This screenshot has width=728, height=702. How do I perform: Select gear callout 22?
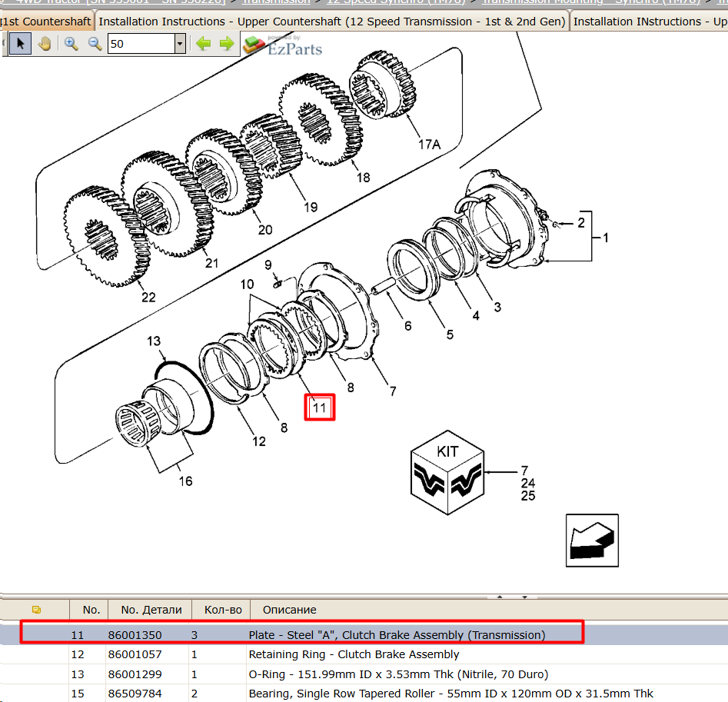point(148,297)
